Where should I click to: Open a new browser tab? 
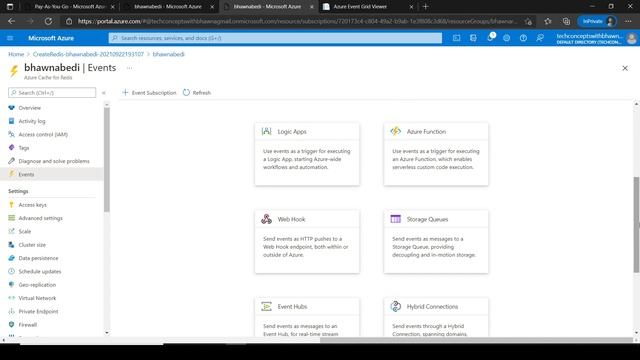coord(425,7)
